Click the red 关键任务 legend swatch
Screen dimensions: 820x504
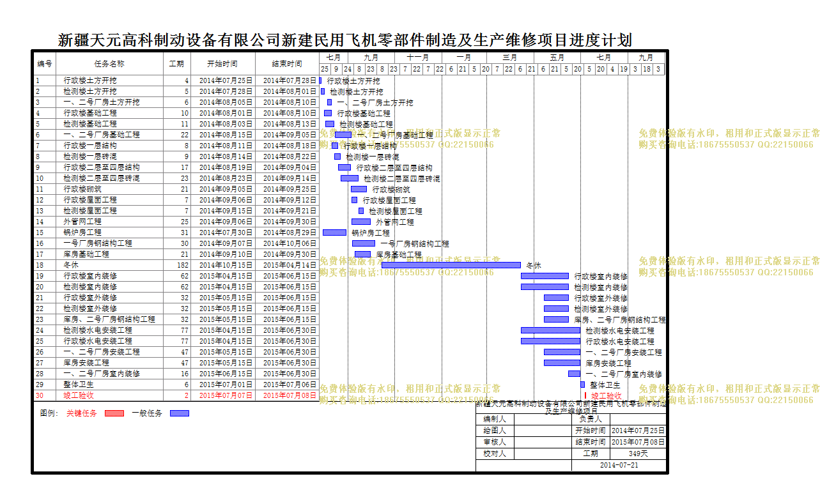(114, 413)
